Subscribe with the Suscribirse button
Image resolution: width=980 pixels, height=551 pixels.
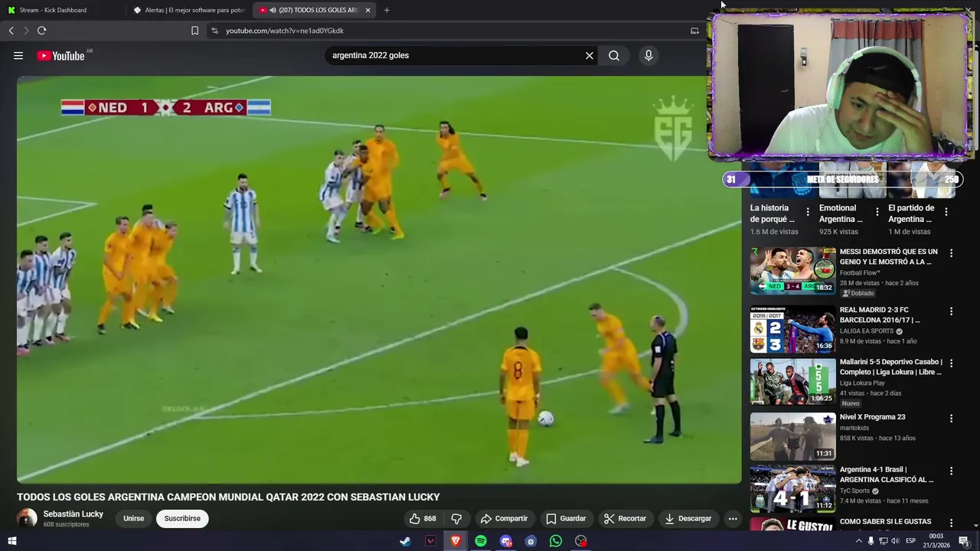coord(182,518)
